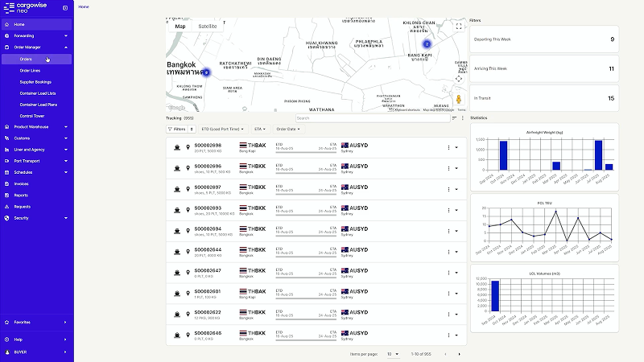644x362 pixels.
Task: Open Control Tower page
Action: 31,116
